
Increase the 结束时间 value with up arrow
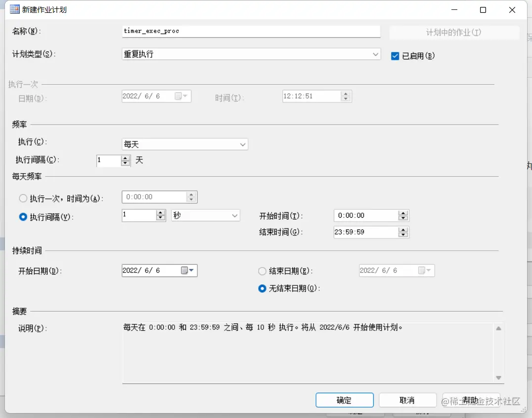(403, 230)
